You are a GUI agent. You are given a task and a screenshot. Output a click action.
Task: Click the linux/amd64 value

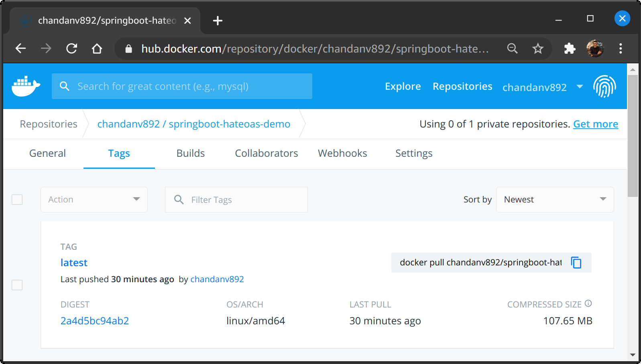[256, 321]
